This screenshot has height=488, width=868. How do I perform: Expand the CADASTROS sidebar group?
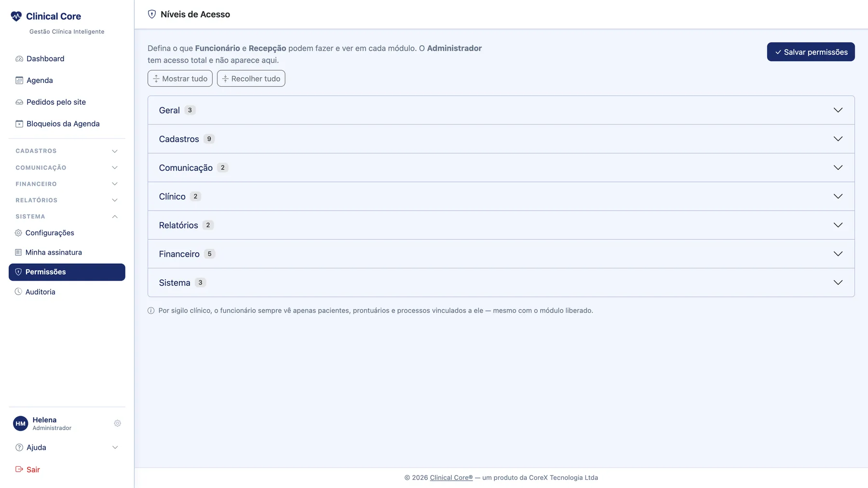click(67, 151)
